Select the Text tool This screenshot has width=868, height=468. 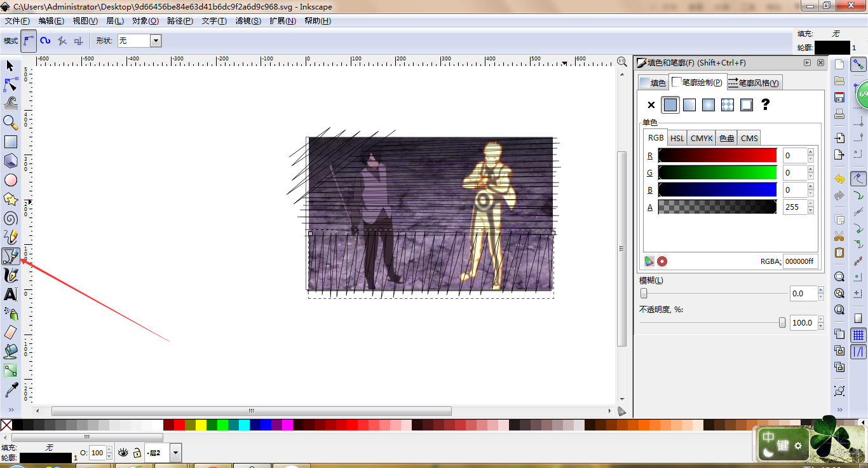coord(10,294)
